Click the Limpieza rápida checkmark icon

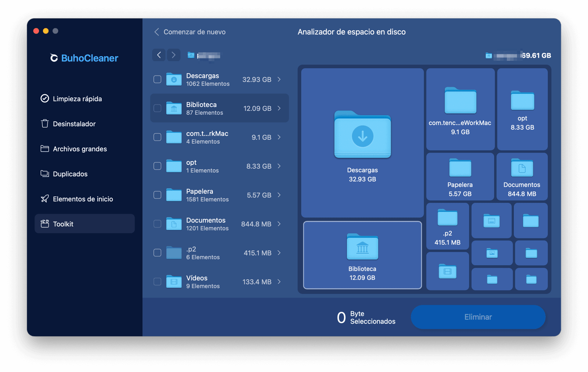[44, 99]
